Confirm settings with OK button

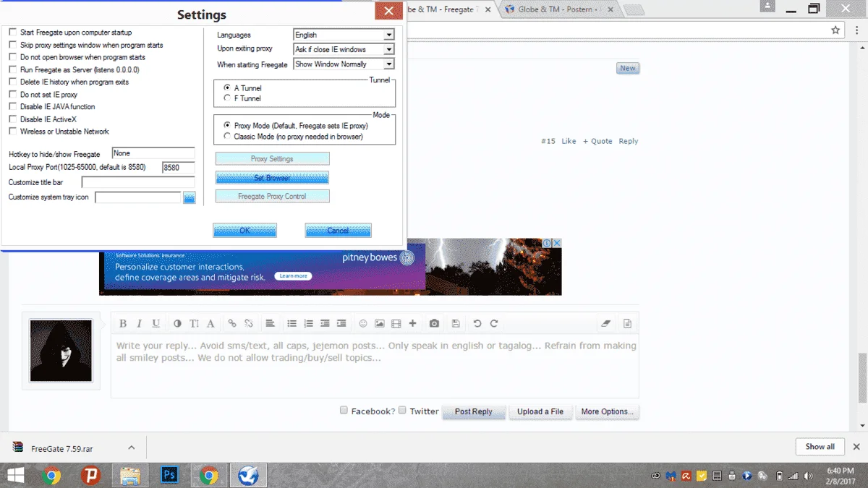244,230
